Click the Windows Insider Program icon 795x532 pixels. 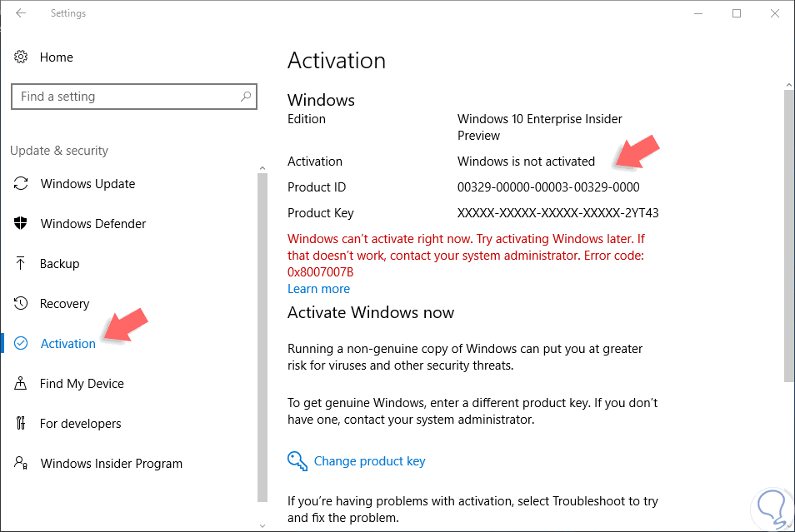point(22,464)
